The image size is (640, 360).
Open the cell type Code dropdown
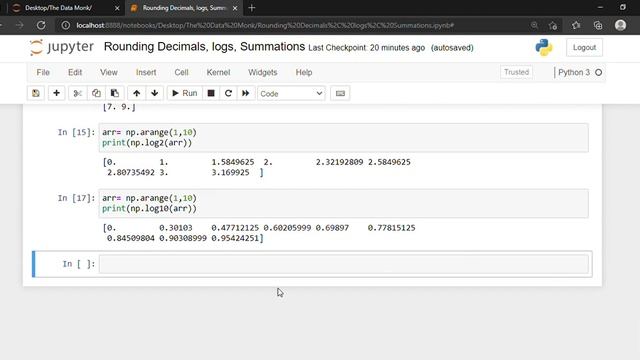point(291,94)
